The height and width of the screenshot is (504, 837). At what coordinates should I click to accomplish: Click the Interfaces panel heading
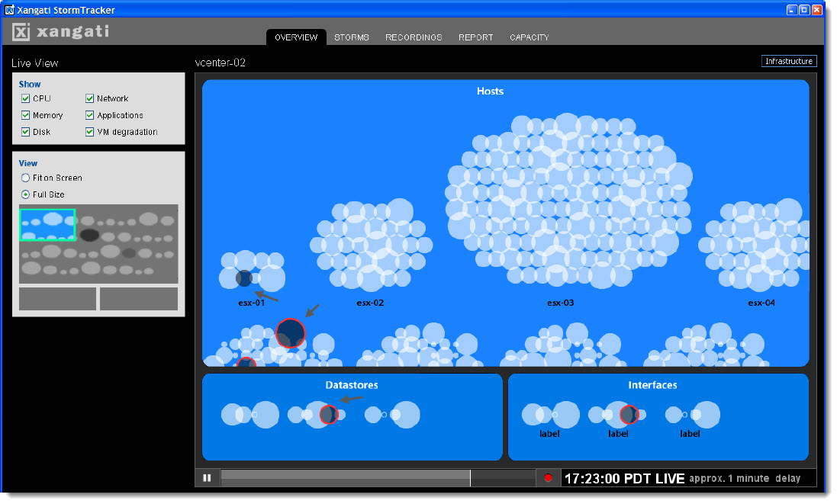pos(652,385)
